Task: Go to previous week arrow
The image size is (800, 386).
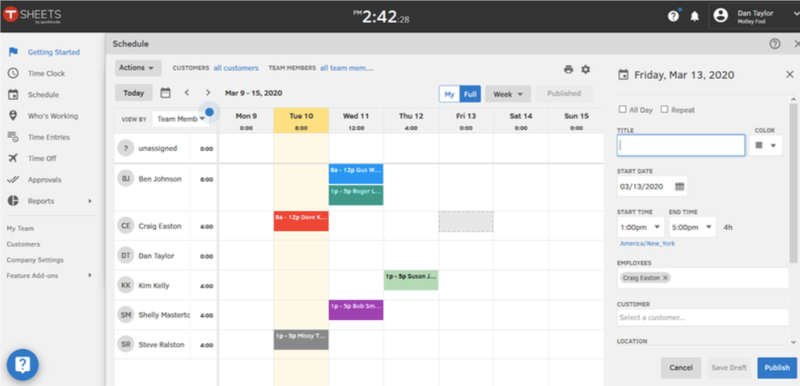Action: coord(187,93)
